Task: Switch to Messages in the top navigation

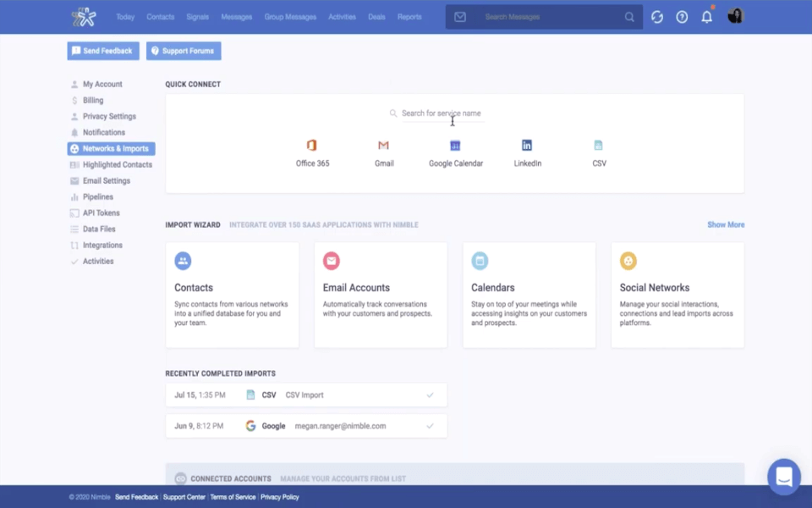Action: pyautogui.click(x=237, y=17)
